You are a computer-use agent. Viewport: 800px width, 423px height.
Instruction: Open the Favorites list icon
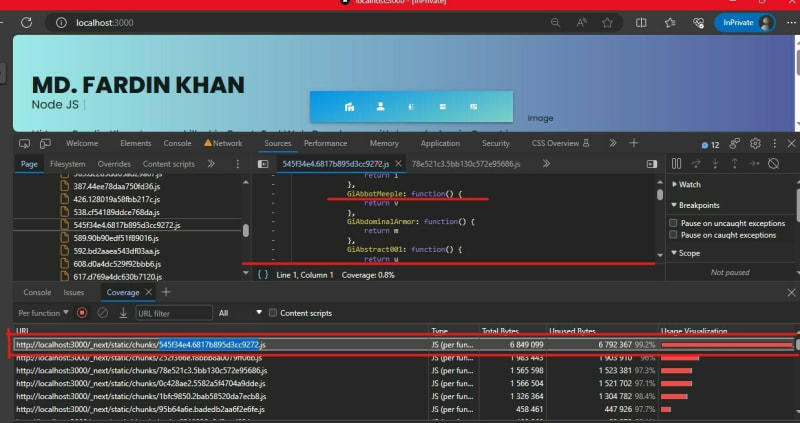point(670,22)
